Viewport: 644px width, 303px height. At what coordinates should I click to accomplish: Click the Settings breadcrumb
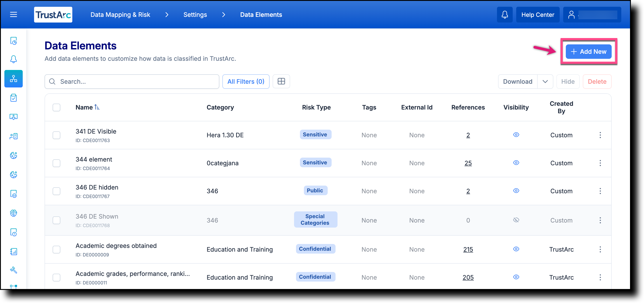pyautogui.click(x=195, y=14)
